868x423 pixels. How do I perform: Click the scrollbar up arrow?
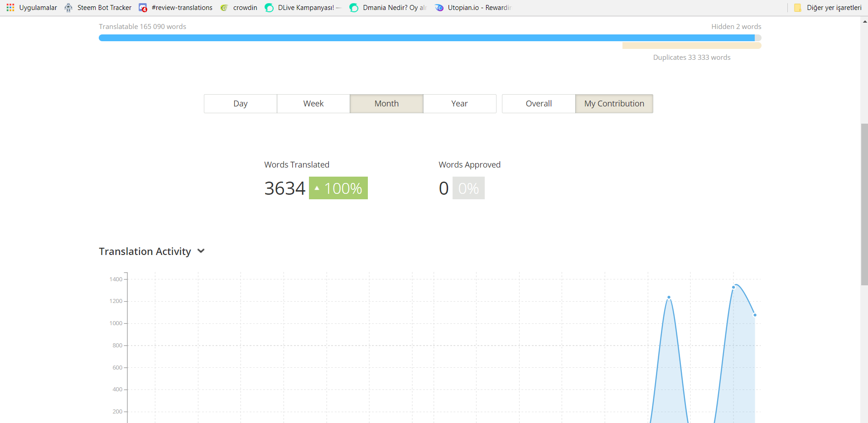coord(864,21)
